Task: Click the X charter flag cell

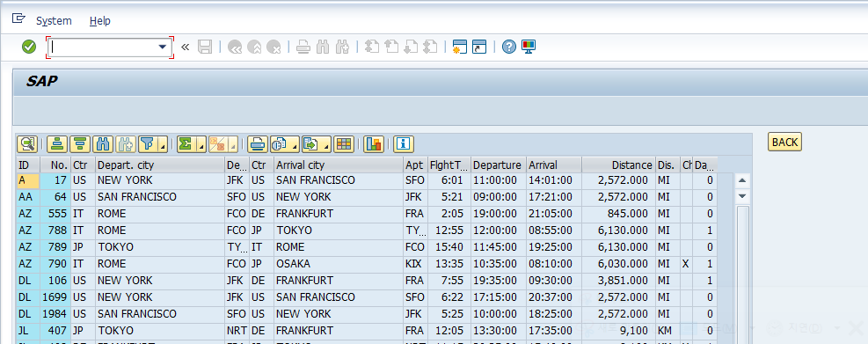Action: click(687, 264)
